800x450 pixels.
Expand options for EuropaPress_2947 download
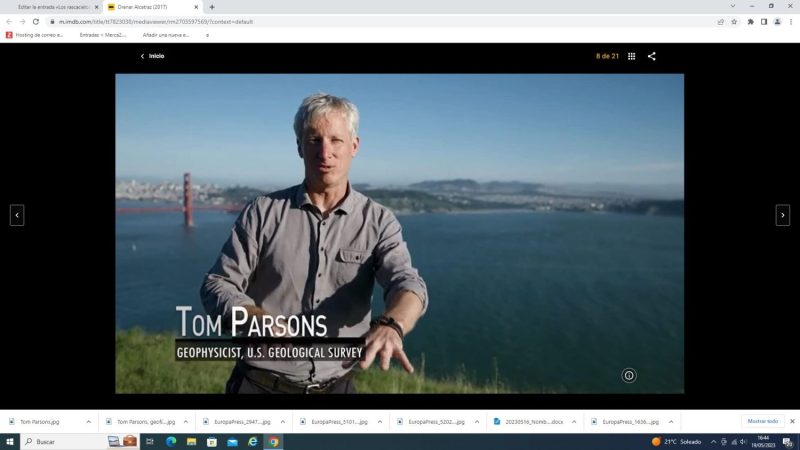tap(281, 421)
